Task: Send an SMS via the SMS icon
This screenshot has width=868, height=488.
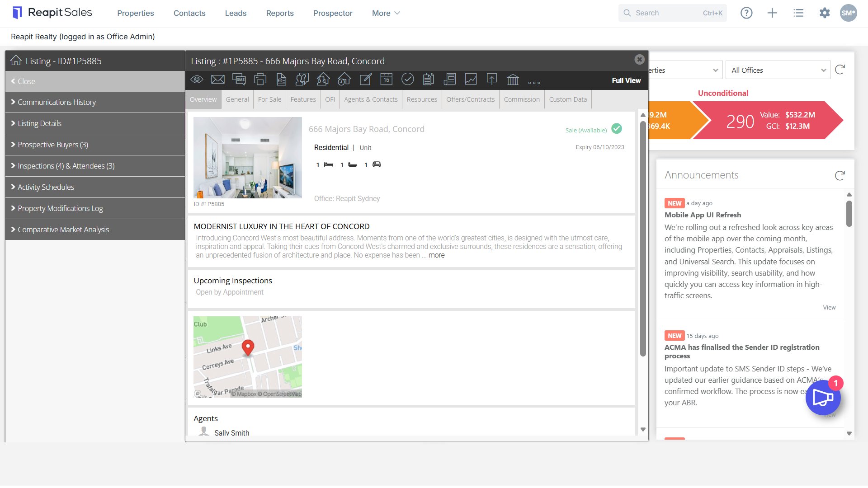Action: point(239,80)
